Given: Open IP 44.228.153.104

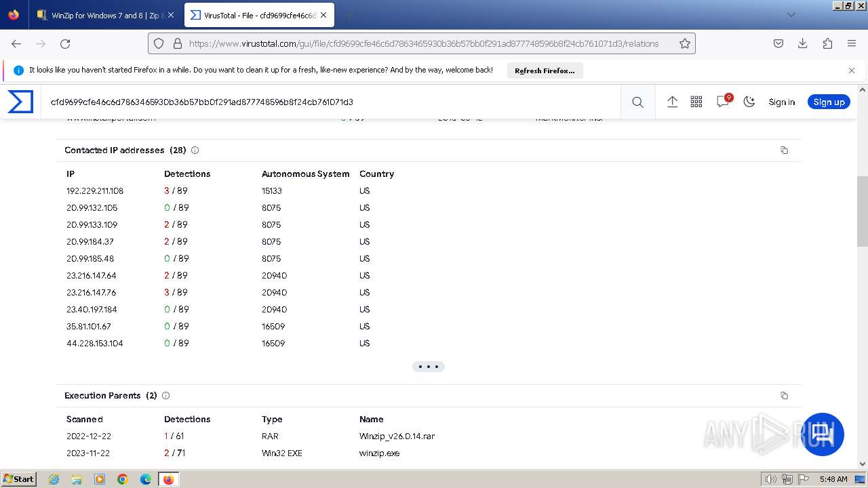Looking at the screenshot, I should click(95, 344).
